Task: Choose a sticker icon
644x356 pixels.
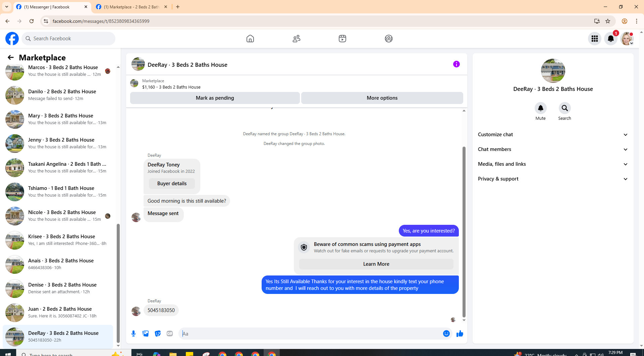Action: coord(158,334)
